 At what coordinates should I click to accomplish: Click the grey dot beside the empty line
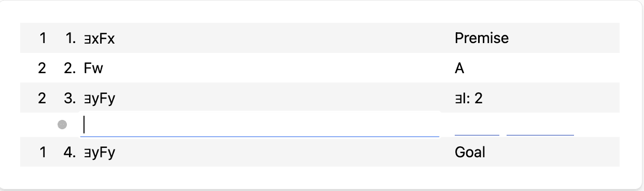point(62,125)
